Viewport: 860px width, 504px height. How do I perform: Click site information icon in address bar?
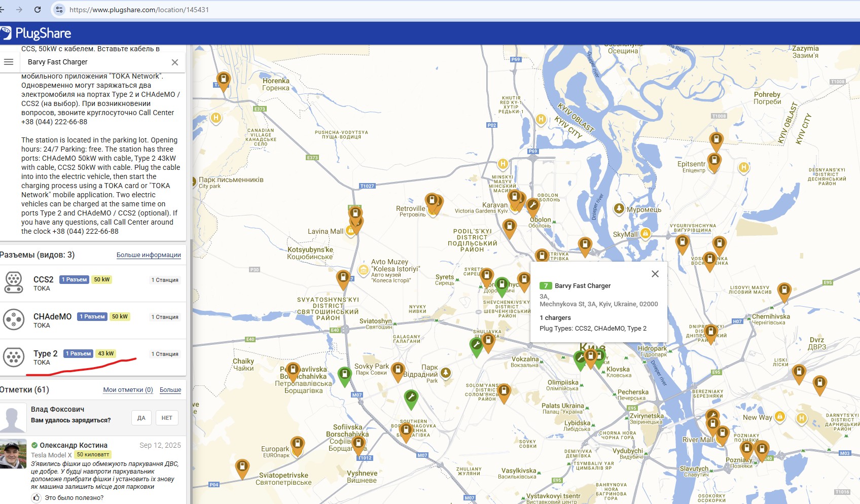pyautogui.click(x=59, y=10)
